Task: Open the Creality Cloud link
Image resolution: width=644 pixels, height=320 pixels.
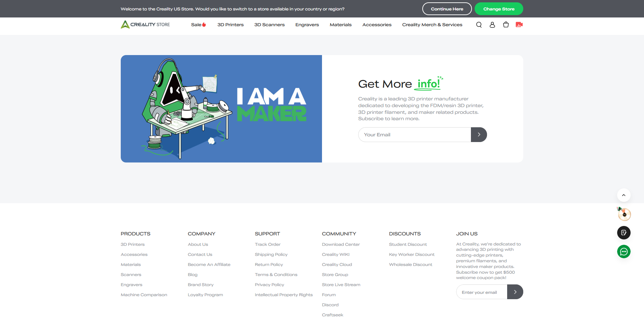Action: [x=337, y=265]
